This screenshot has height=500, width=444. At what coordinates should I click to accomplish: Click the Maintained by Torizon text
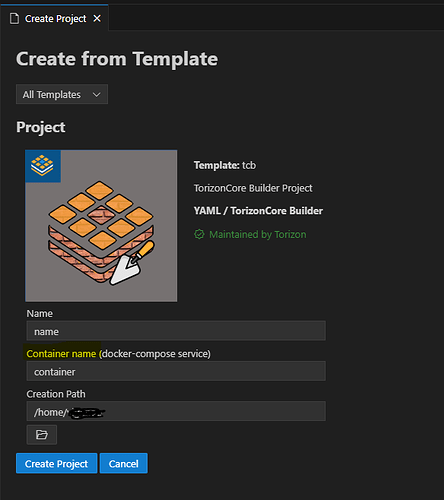pos(258,234)
